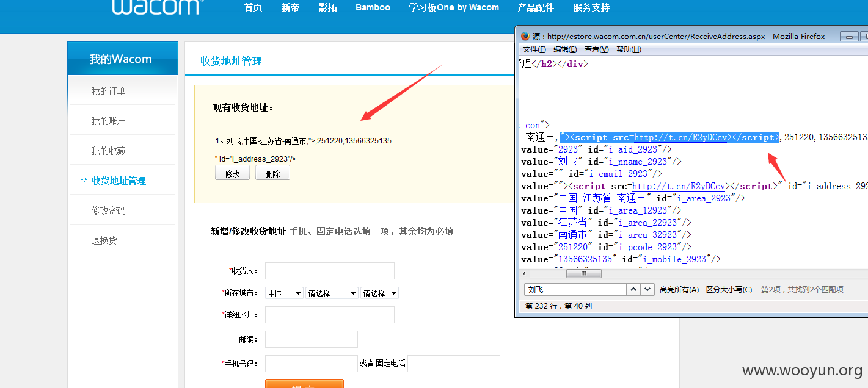Screen dimensions: 868x388
Task: Click source line value="中国-江苏省-南通市"
Action: 633,198
